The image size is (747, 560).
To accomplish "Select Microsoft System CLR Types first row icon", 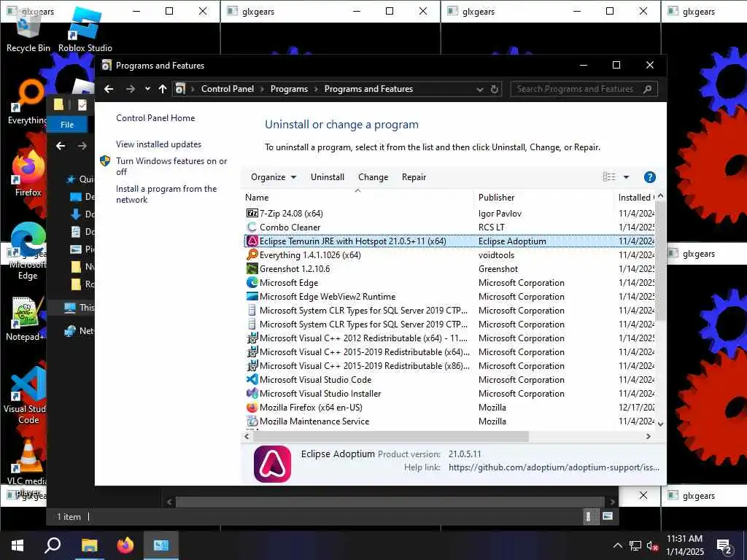I will (x=252, y=311).
